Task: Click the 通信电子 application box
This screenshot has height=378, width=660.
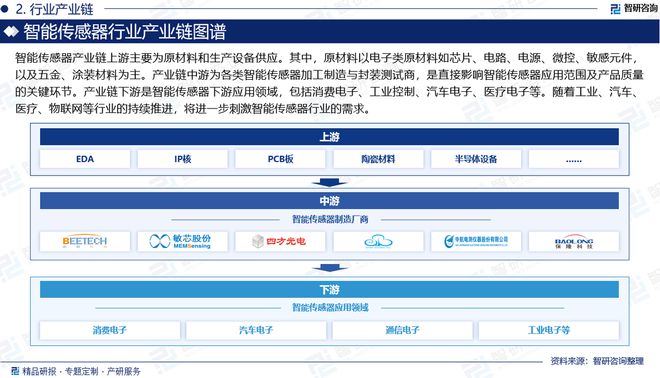Action: pyautogui.click(x=402, y=330)
